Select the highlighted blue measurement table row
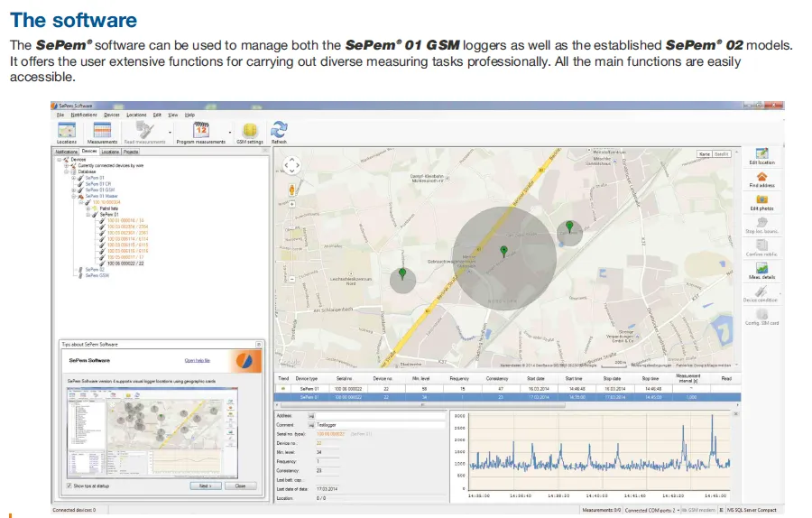The image size is (812, 518). tap(507, 397)
